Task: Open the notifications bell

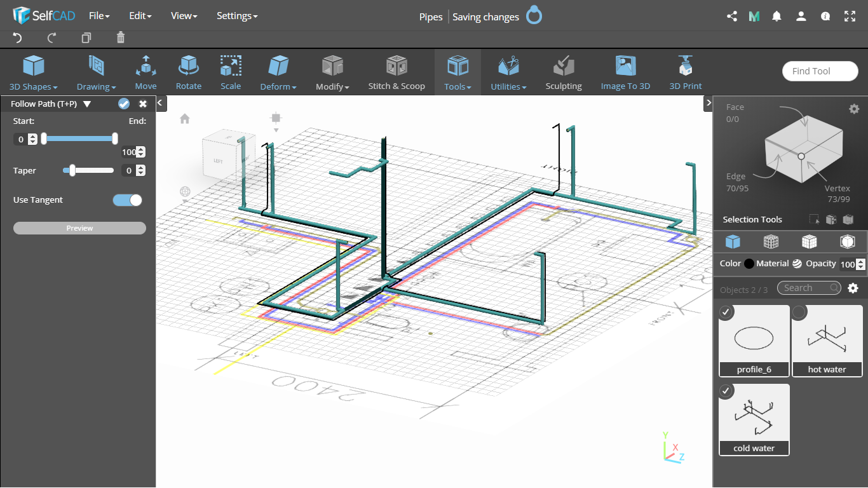Action: click(x=776, y=17)
